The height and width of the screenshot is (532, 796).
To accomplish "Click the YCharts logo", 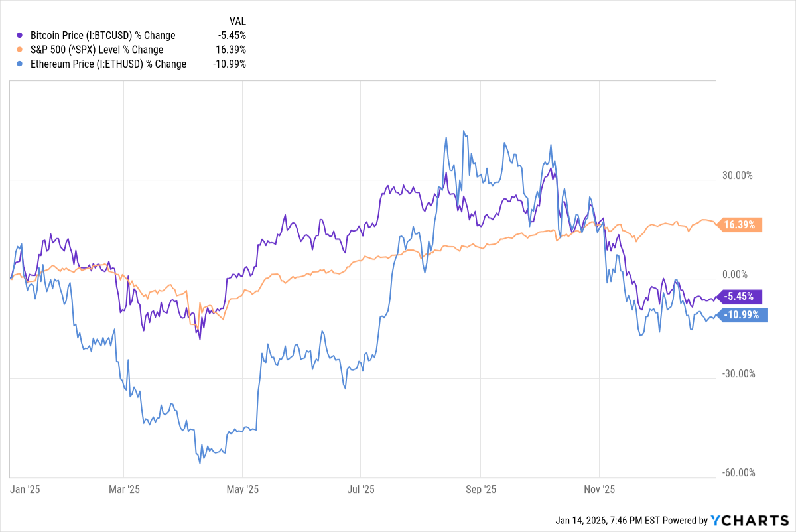I will coord(750,521).
